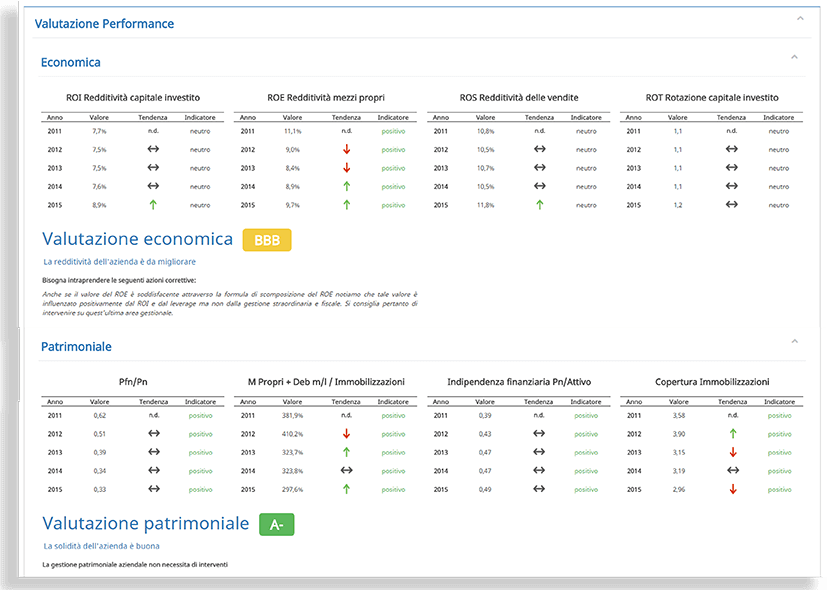
Task: Select M Propri 2012 red down arrow
Action: click(347, 433)
